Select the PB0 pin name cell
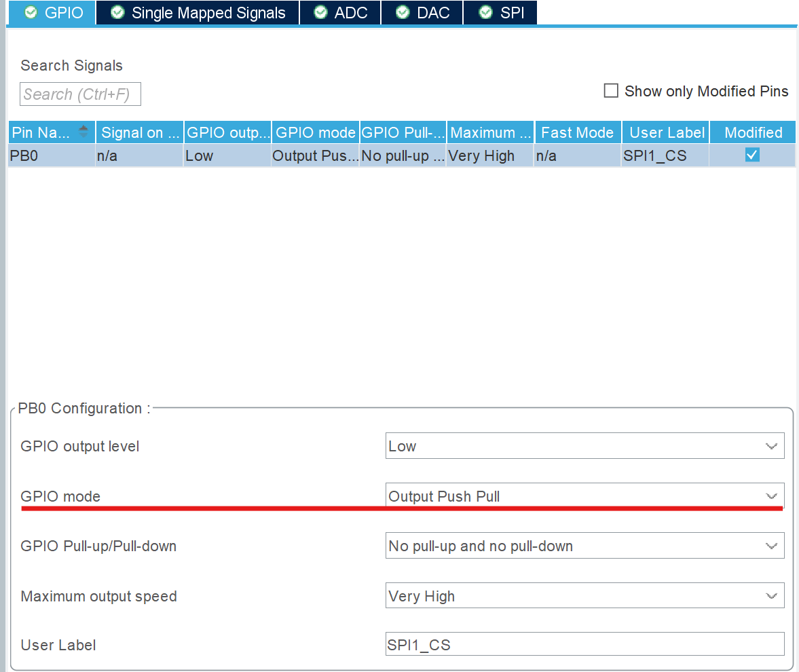Screen dimensions: 799x672 [52, 155]
